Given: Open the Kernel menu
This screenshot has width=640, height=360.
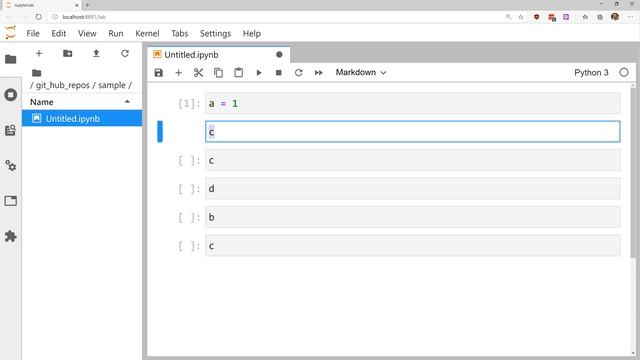Looking at the screenshot, I should (x=147, y=33).
